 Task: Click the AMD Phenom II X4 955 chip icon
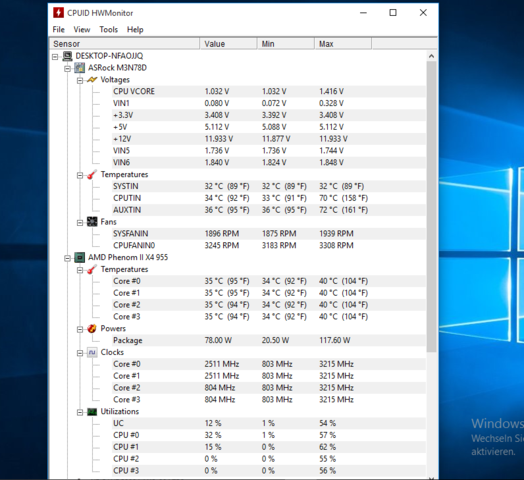pos(80,257)
